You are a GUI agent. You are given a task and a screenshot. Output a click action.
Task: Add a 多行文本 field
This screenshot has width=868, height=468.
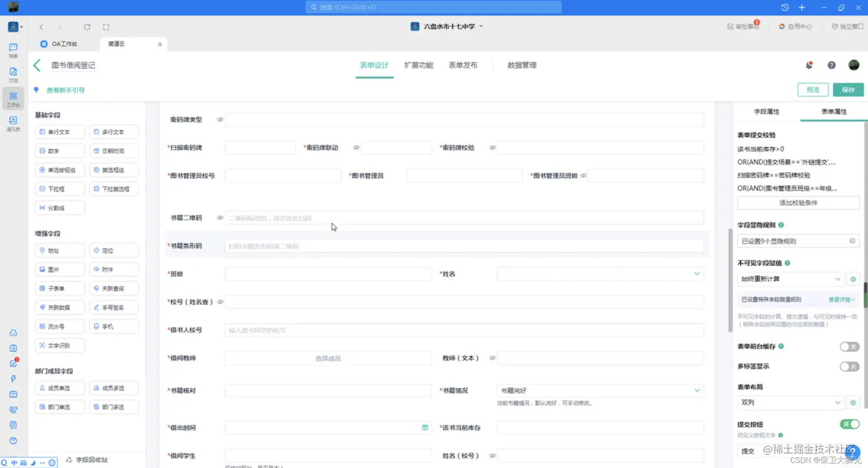pyautogui.click(x=114, y=132)
